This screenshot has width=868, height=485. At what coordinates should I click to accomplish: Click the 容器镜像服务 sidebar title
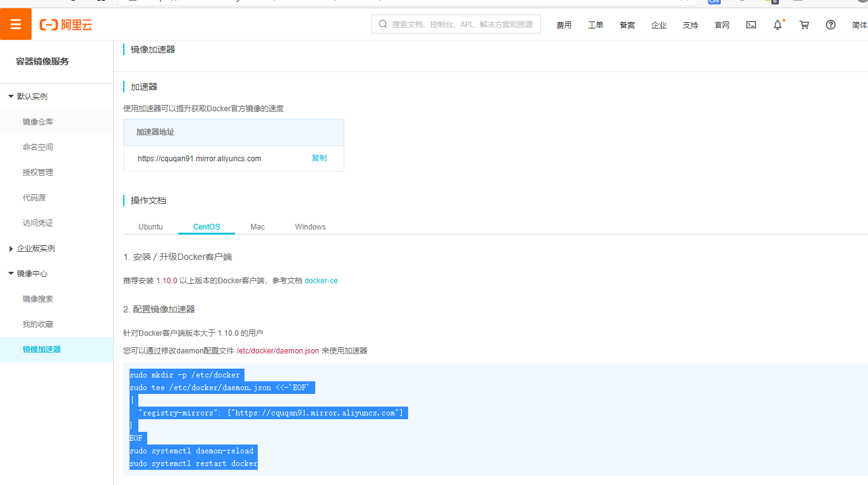point(42,61)
